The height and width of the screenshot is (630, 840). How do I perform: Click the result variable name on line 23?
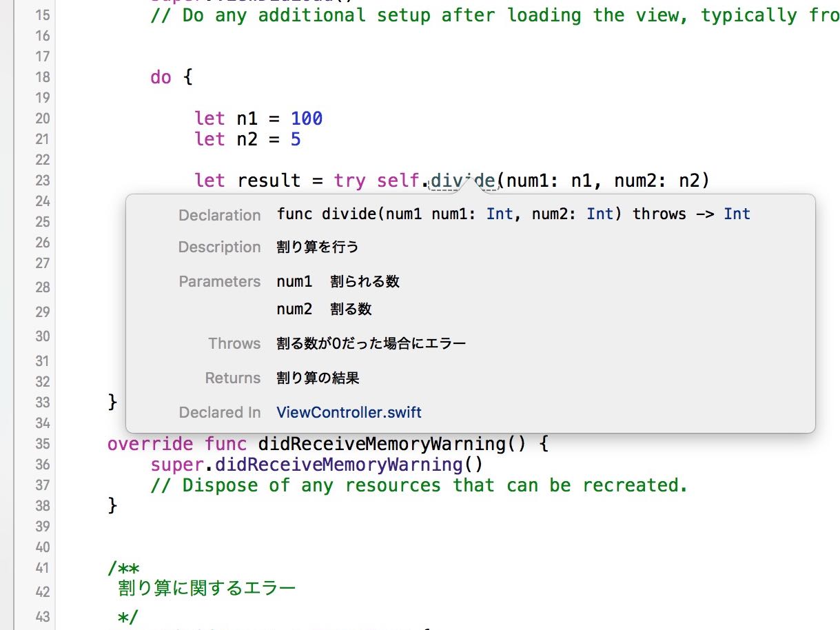click(x=269, y=181)
